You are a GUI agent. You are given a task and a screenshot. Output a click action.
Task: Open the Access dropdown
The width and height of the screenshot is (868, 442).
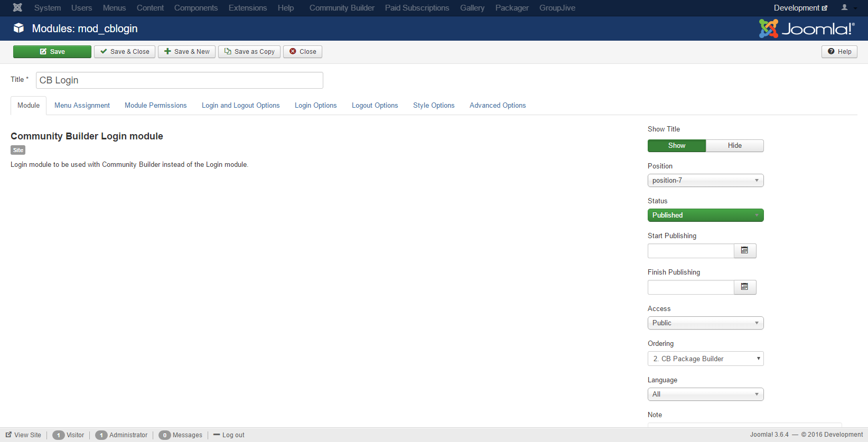(706, 323)
